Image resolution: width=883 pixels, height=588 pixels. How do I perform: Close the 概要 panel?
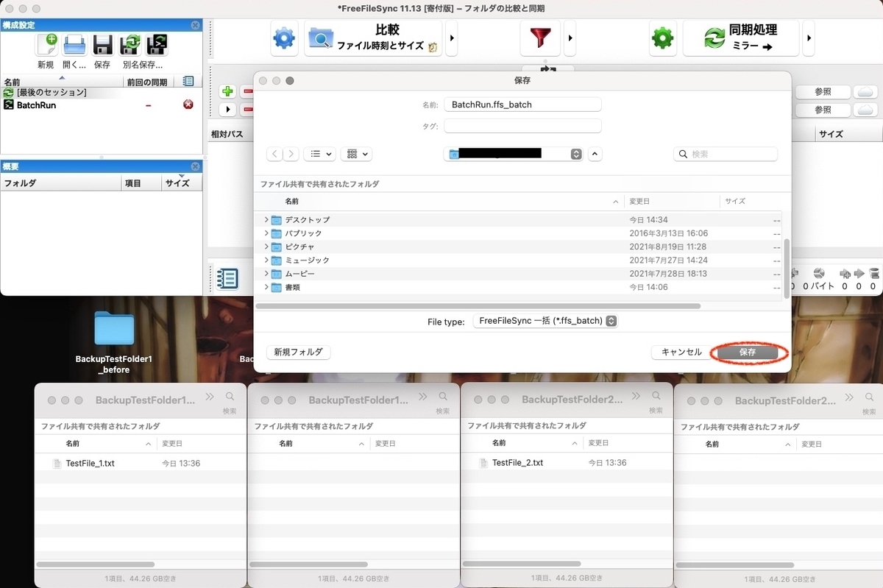pos(195,166)
